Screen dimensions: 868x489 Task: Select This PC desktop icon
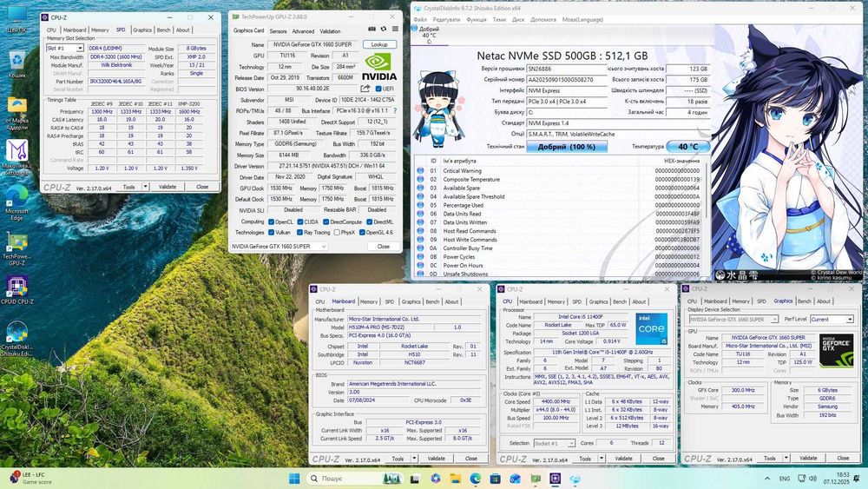[x=17, y=19]
